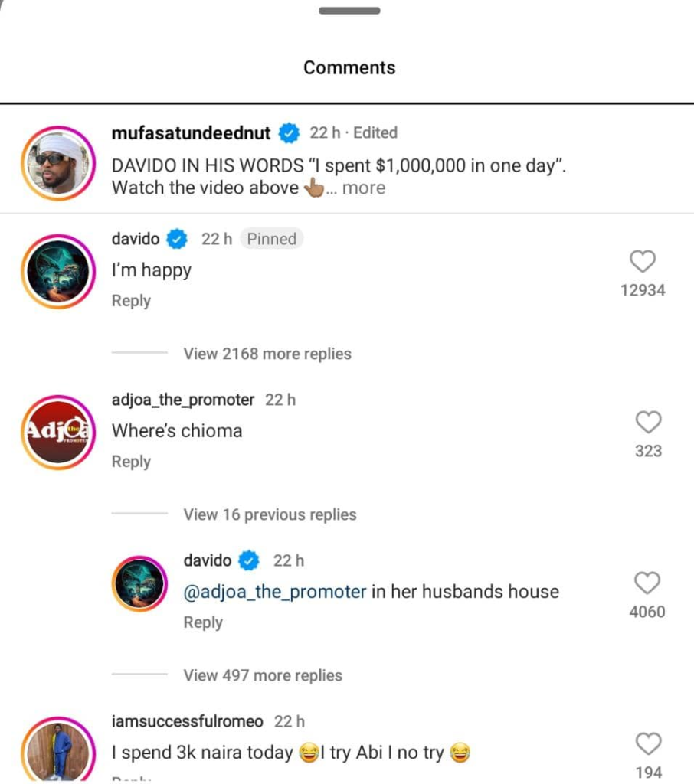This screenshot has width=694, height=784.
Task: Tap davido's avatar beside his reply
Action: (139, 583)
